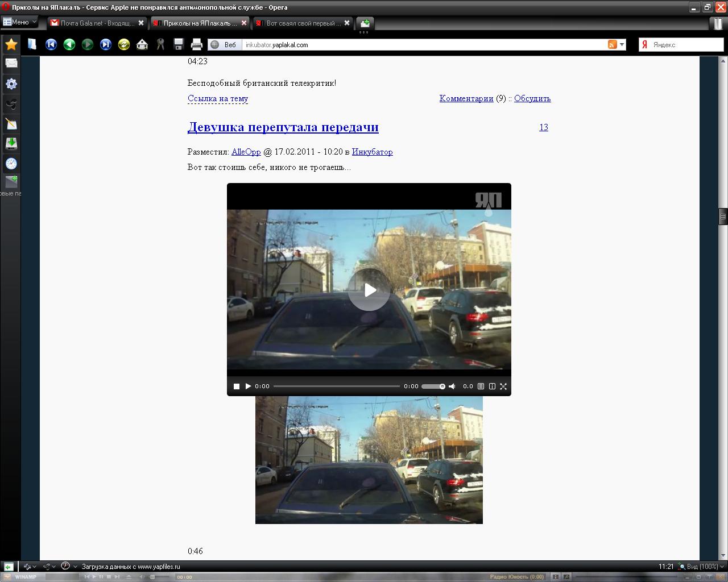Image resolution: width=728 pixels, height=582 pixels.
Task: Click the Save floppy disk icon
Action: pos(179,44)
